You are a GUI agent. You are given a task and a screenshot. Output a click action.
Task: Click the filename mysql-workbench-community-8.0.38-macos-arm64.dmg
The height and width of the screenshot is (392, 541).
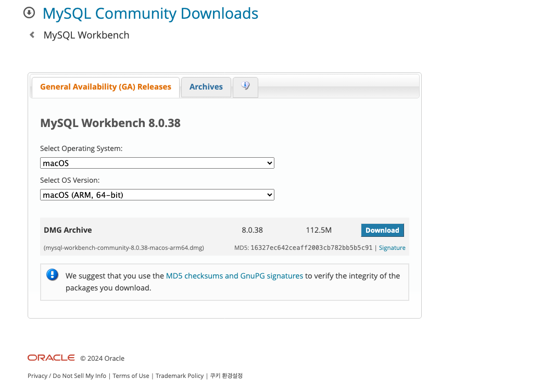(x=124, y=248)
